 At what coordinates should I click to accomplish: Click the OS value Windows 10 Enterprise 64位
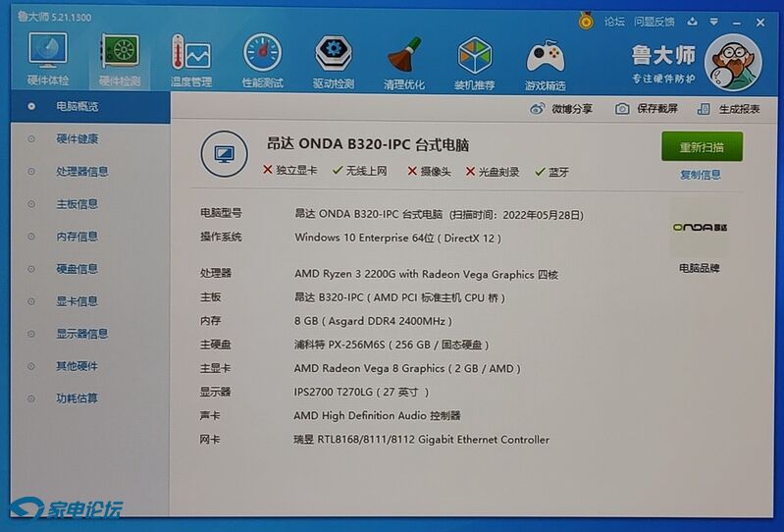(x=398, y=238)
